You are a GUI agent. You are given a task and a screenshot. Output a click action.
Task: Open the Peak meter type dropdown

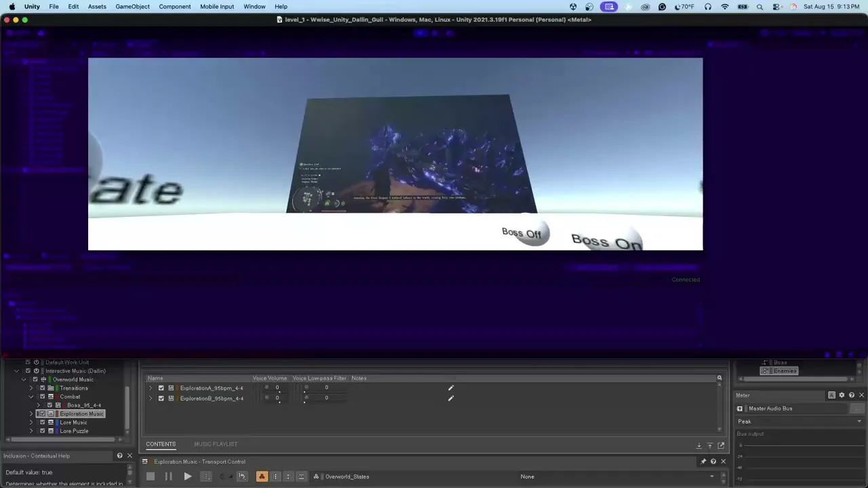pos(800,422)
